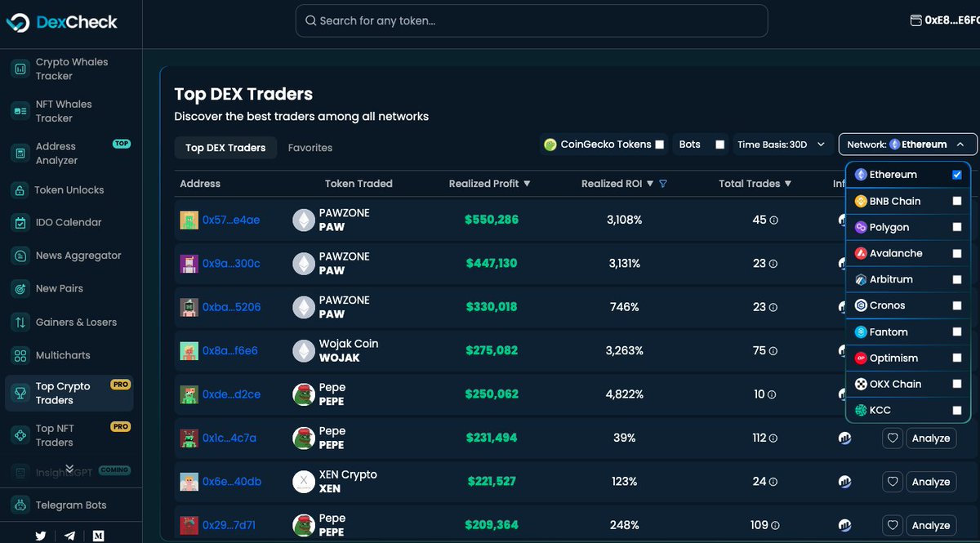Open the NFT Whales Tracker
The height and width of the screenshot is (543, 980).
71,111
